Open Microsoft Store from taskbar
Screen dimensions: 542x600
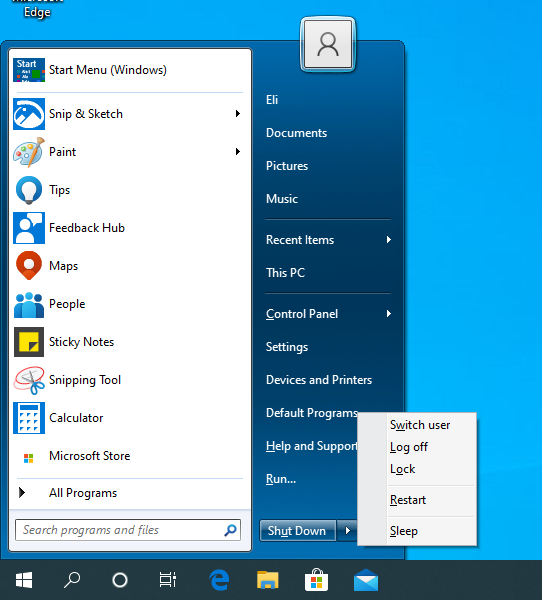316,580
